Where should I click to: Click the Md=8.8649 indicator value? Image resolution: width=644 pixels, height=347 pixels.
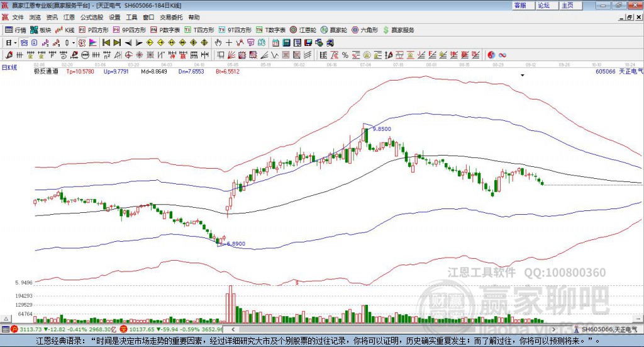[x=154, y=71]
